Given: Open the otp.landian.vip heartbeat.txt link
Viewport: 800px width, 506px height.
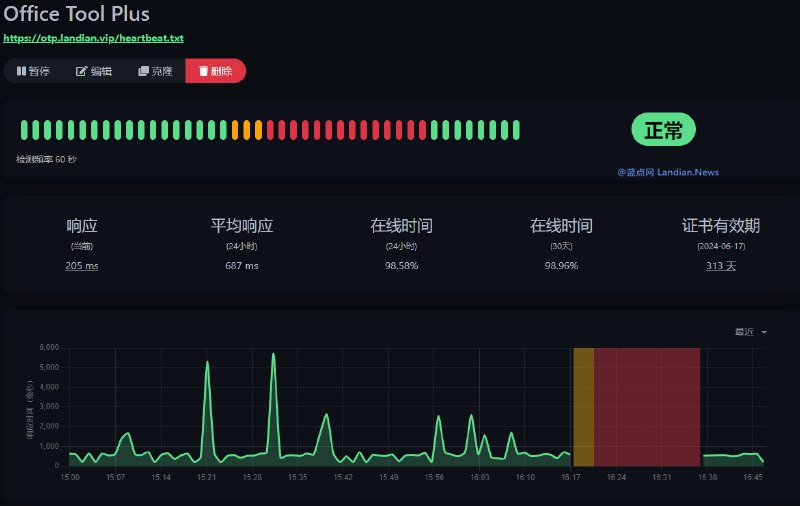Looking at the screenshot, I should [93, 38].
